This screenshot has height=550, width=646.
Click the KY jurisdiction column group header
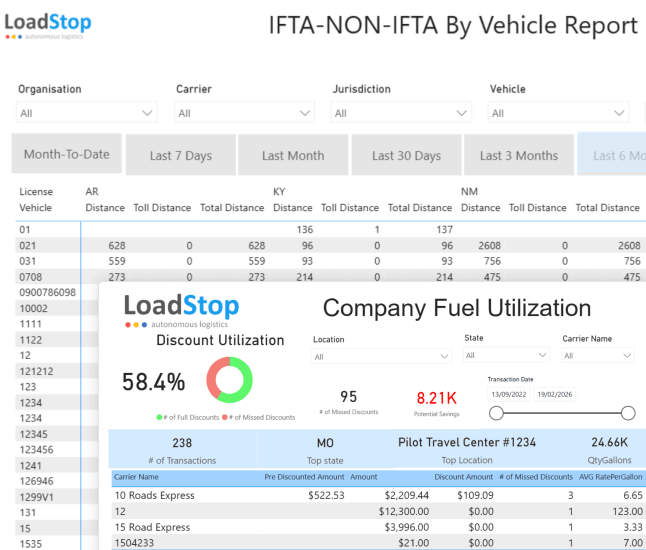[x=279, y=192]
